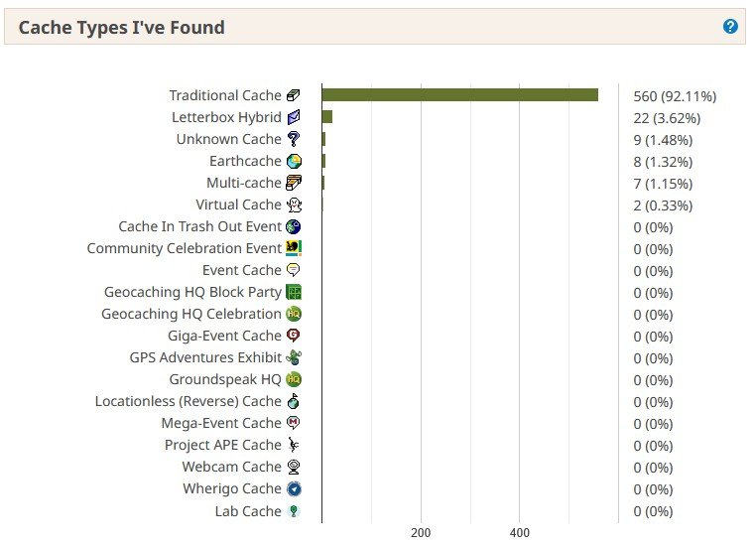Click the Unknown Cache question mark icon
Screen dimensions: 756x547
tap(293, 139)
